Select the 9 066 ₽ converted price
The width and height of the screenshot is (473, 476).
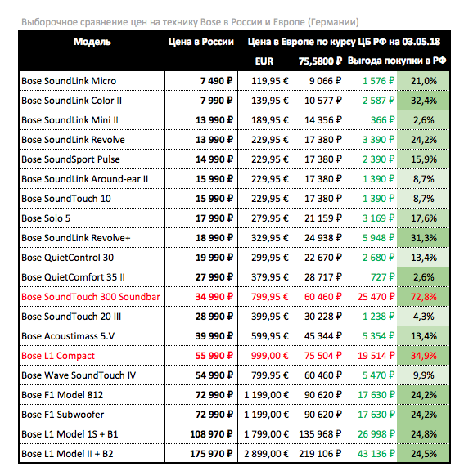325,81
